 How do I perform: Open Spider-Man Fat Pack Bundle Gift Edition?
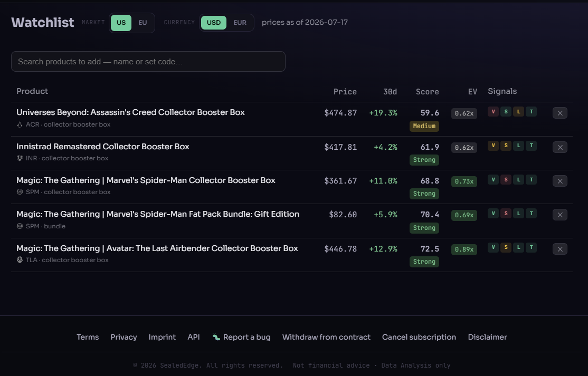(158, 214)
